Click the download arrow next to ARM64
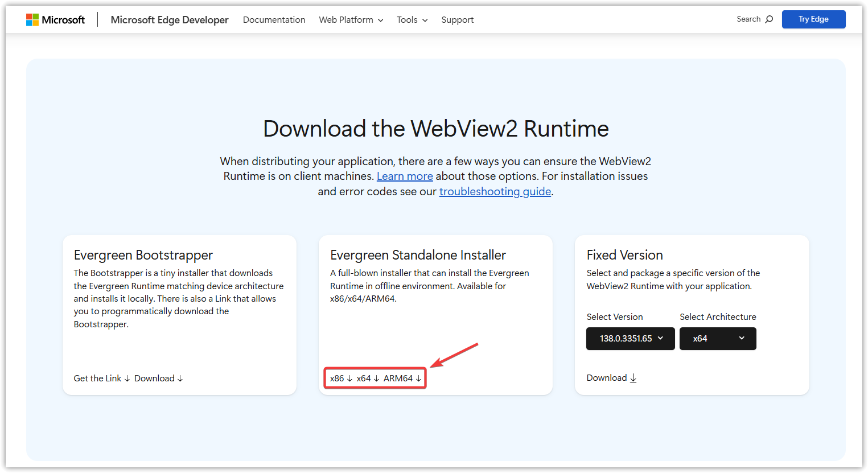Viewport: 868px width, 473px height. 418,377
